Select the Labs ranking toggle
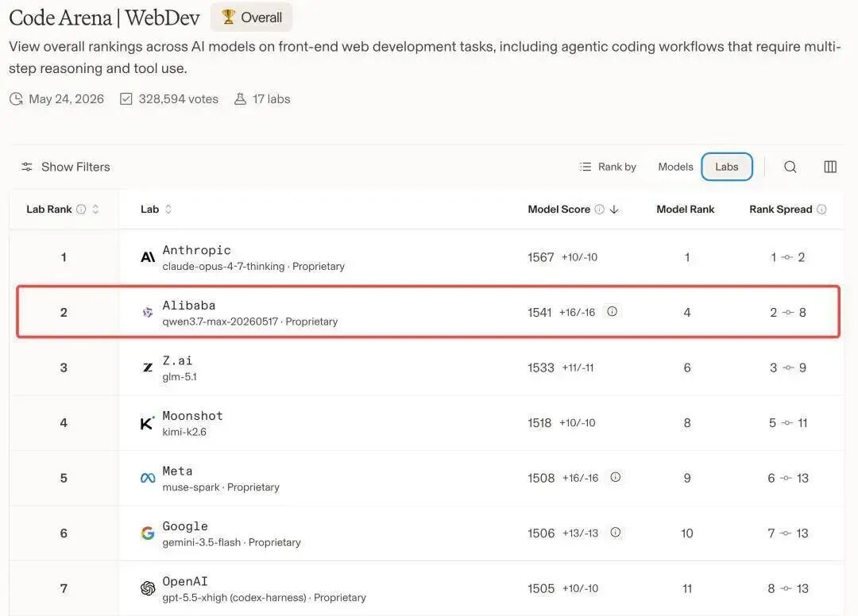858x616 pixels. pyautogui.click(x=727, y=167)
